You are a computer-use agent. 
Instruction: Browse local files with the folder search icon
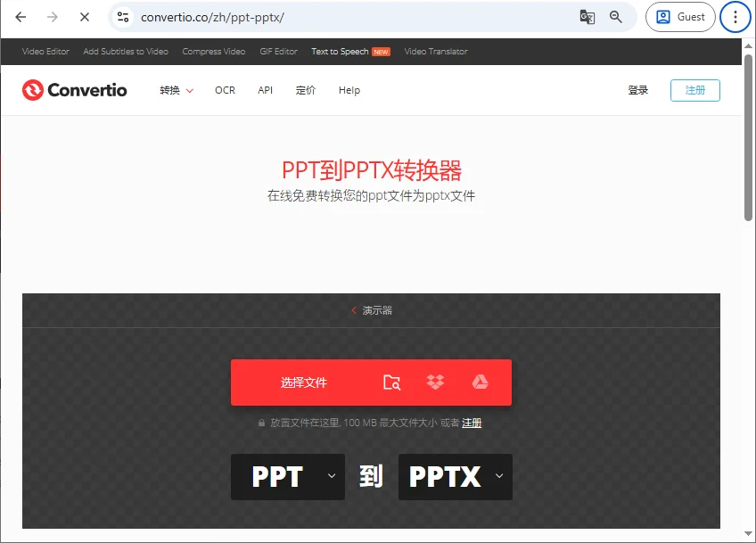click(392, 382)
